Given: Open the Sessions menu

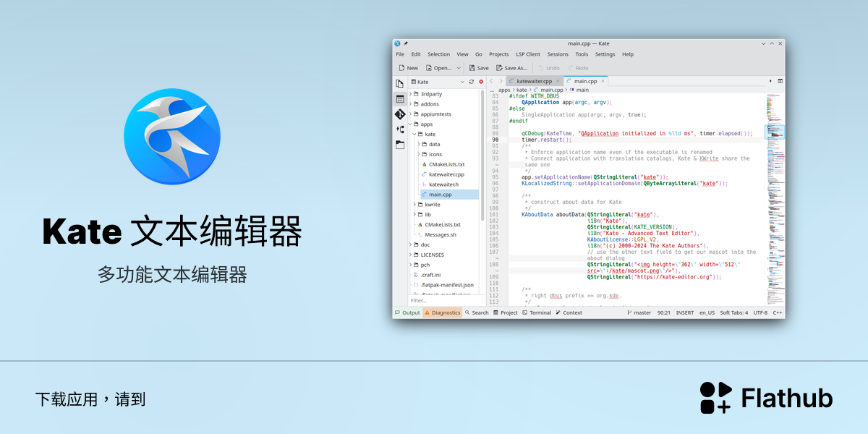Looking at the screenshot, I should [x=558, y=54].
